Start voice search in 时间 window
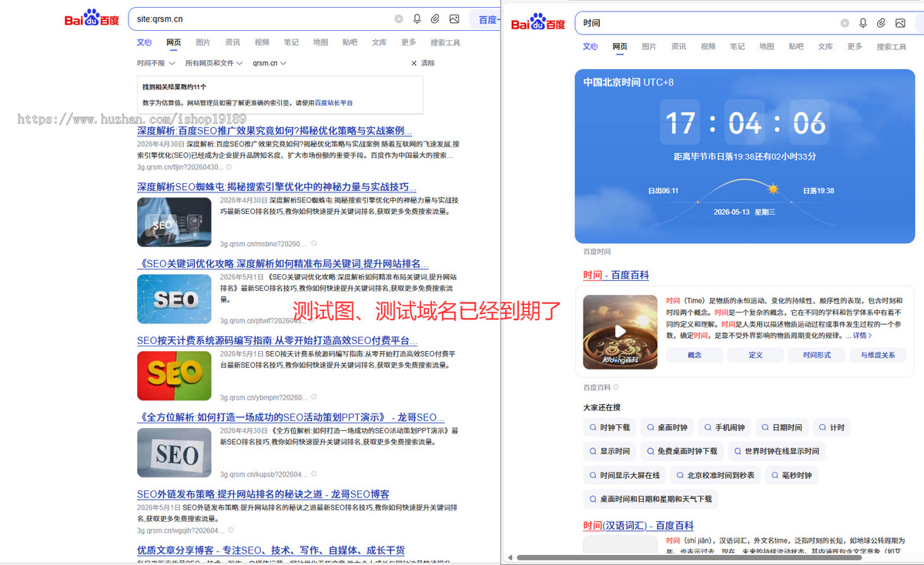924x565 pixels. tap(863, 23)
